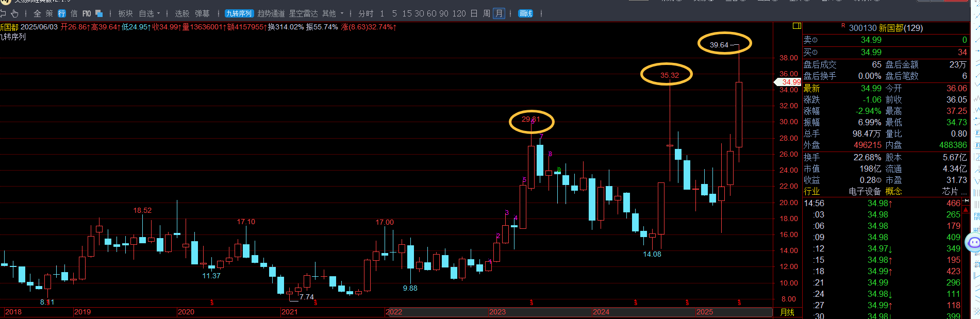Click the 月线 label at chart bottom
The width and height of the screenshot is (980, 319).
pos(787,312)
